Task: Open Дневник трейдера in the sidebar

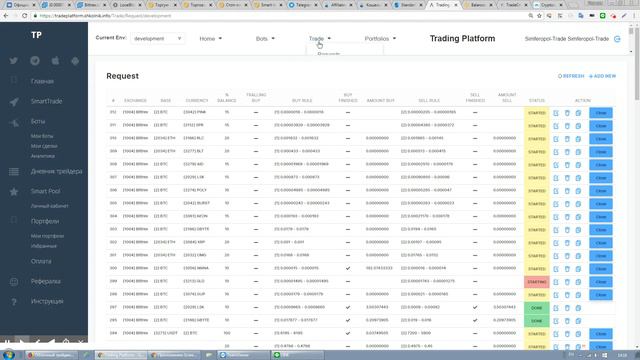Action: coord(56,171)
